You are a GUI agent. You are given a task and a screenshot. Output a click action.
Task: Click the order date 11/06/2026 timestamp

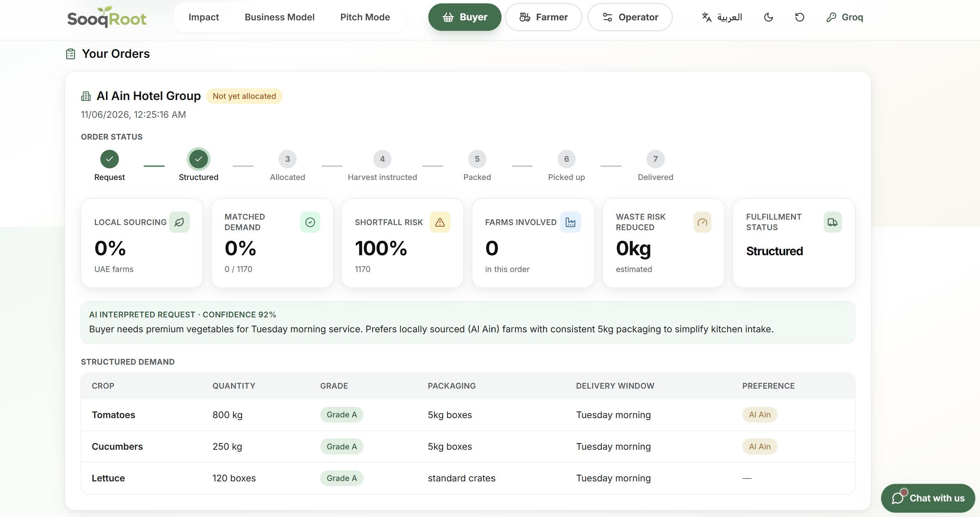[133, 115]
